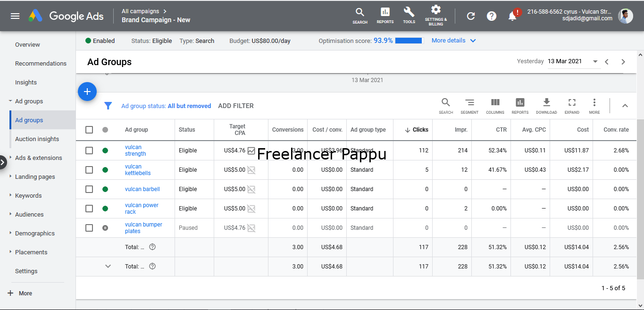Navigate to All campaigns breadcrumb
Viewport: 644px width, 310px height.
141,11
